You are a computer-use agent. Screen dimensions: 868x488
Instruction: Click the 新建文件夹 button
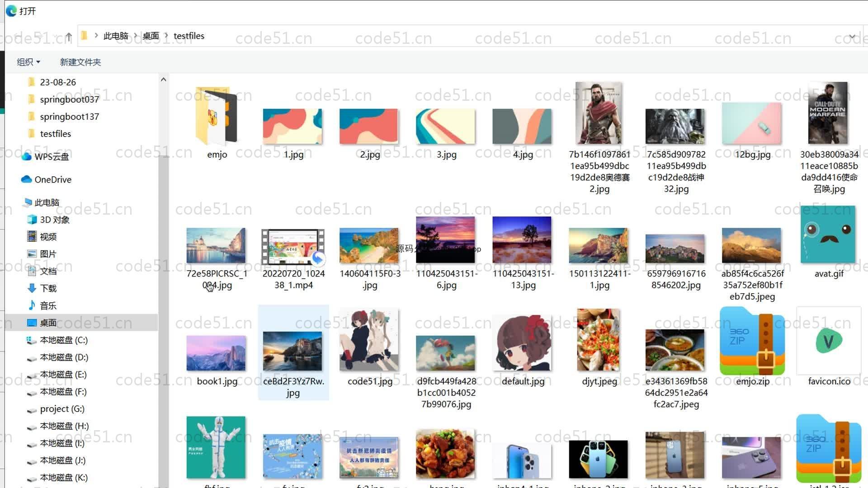click(80, 62)
